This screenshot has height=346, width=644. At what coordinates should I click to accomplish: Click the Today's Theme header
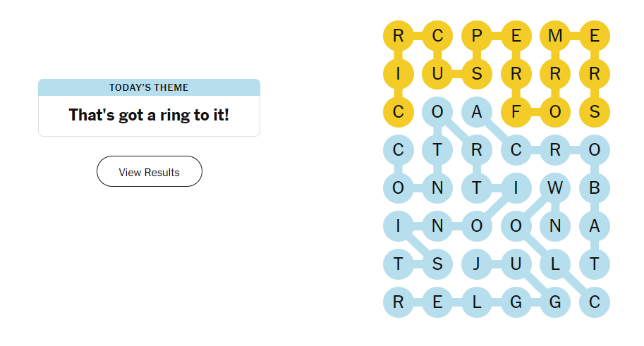coord(149,87)
